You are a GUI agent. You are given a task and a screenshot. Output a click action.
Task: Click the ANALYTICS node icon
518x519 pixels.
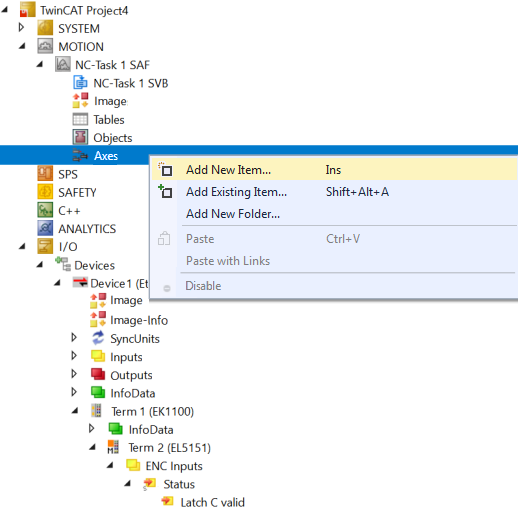(x=45, y=228)
